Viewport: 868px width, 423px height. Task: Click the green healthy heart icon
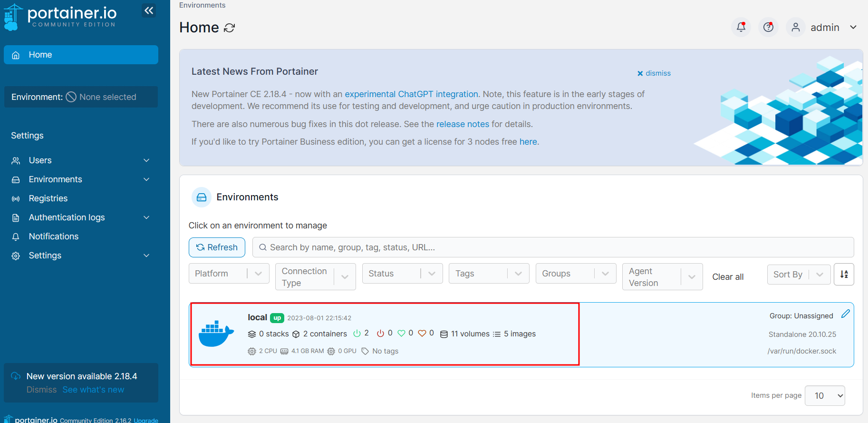(x=402, y=334)
